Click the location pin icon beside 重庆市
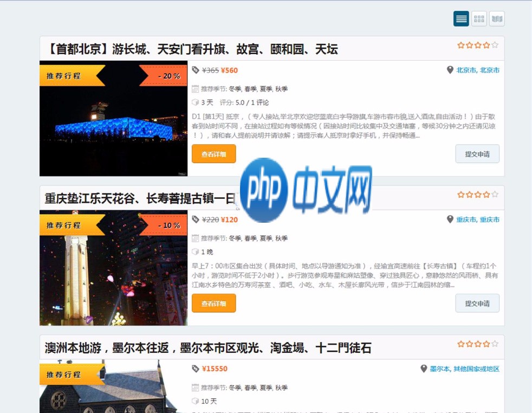This screenshot has height=413, width=532. pyautogui.click(x=450, y=219)
